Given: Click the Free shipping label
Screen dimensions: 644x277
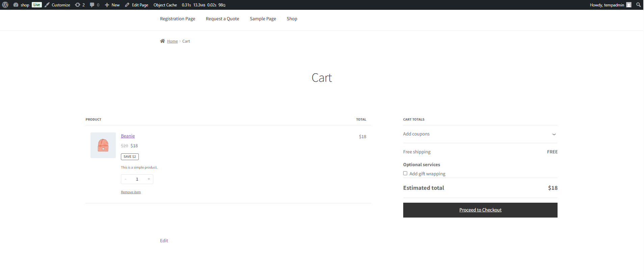Looking at the screenshot, I should click(x=417, y=152).
